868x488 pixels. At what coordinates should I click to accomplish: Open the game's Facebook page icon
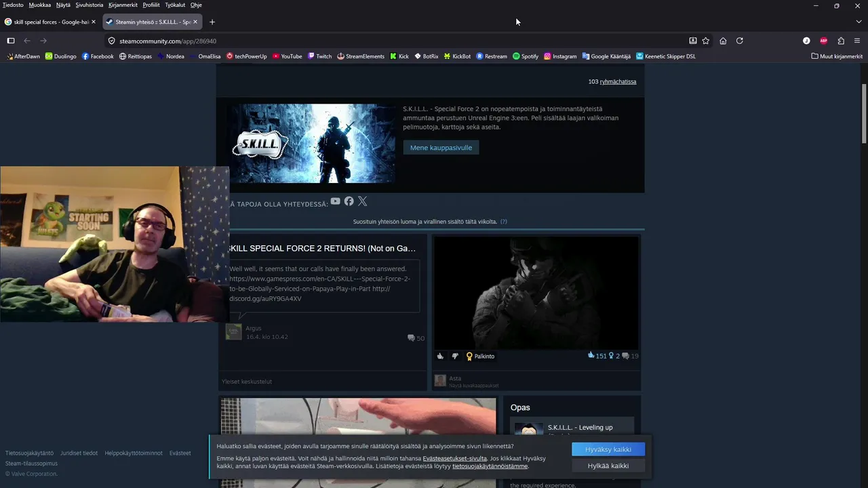point(349,201)
